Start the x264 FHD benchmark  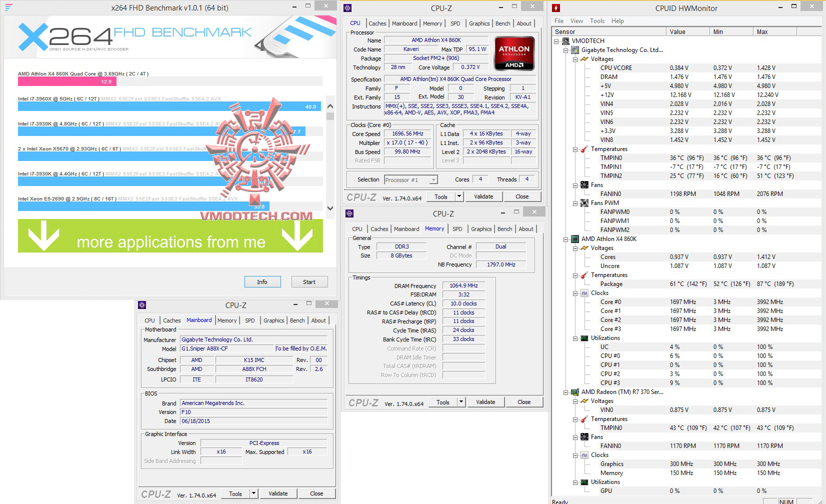309,282
